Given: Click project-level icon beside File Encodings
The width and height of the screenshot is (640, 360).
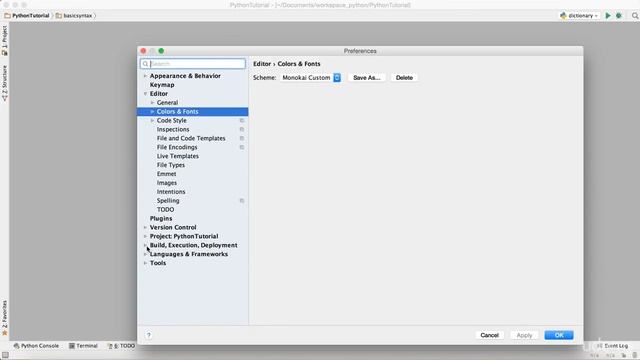Looking at the screenshot, I should [x=242, y=147].
